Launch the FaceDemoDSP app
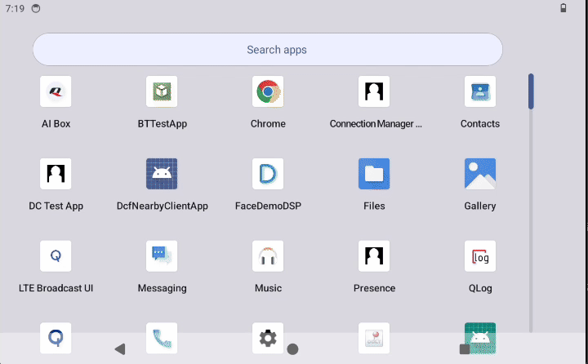588x364 pixels. [x=268, y=174]
